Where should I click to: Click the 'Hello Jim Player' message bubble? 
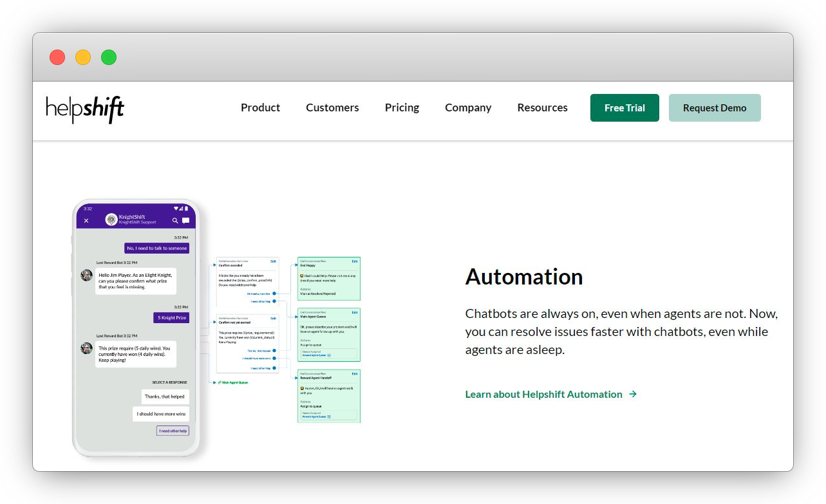click(x=136, y=281)
